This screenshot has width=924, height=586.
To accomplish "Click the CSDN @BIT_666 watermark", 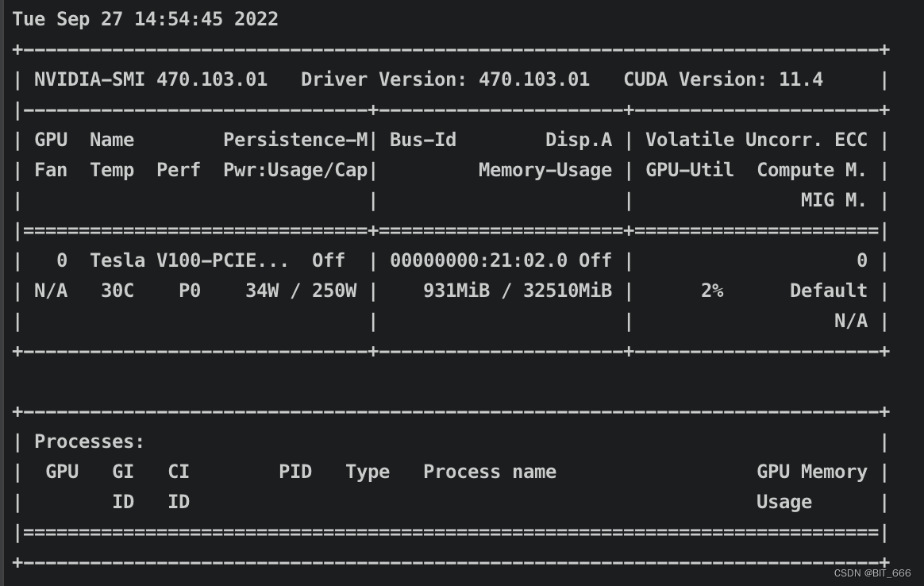I will click(872, 573).
